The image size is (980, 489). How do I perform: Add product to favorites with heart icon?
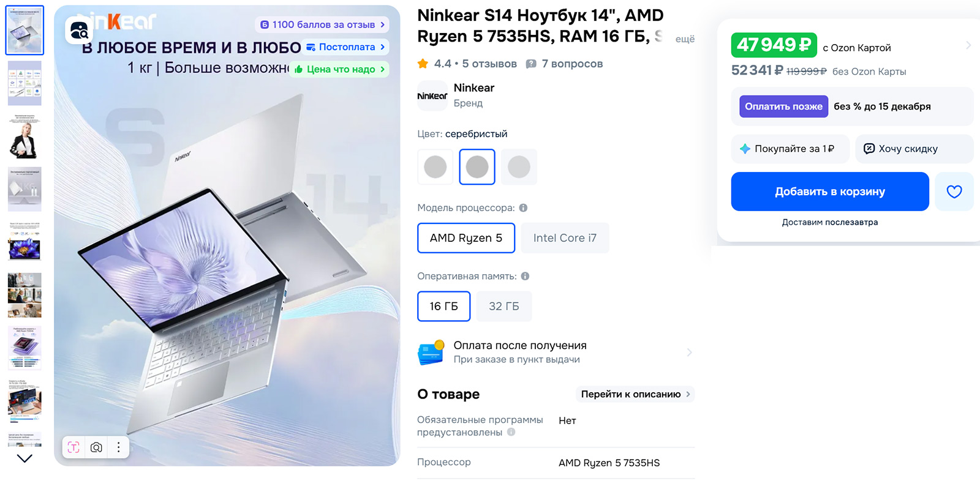pyautogui.click(x=954, y=192)
